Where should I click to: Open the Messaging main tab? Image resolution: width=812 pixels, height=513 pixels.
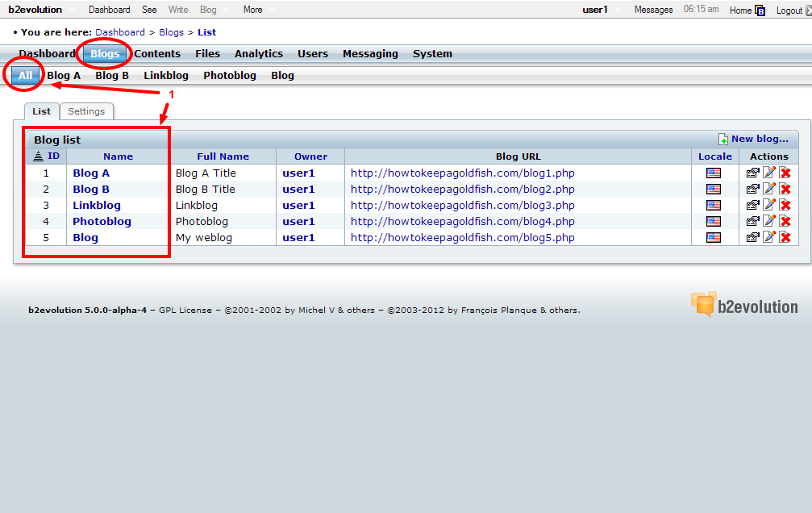pos(370,54)
